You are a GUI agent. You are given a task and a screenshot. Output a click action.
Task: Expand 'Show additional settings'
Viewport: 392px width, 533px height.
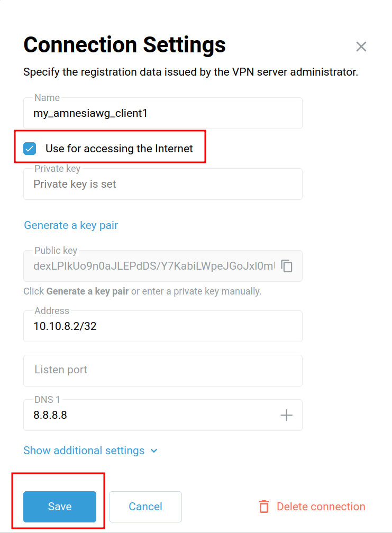coord(84,451)
